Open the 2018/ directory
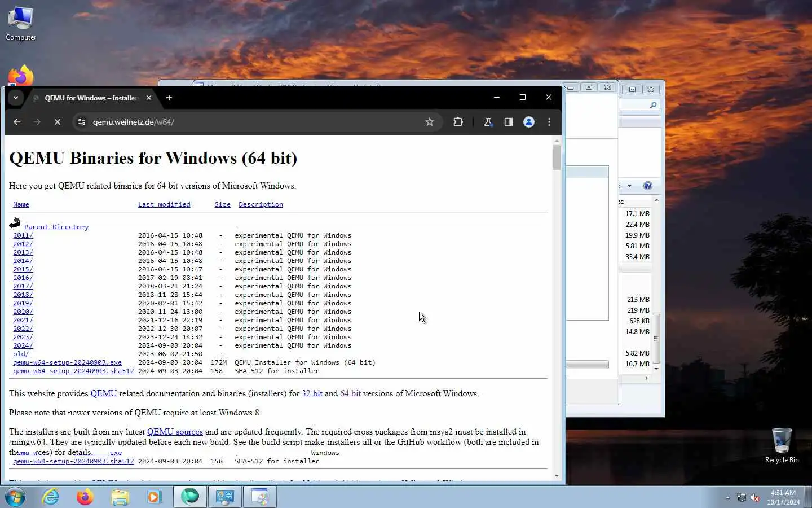812x508 pixels. coord(23,295)
